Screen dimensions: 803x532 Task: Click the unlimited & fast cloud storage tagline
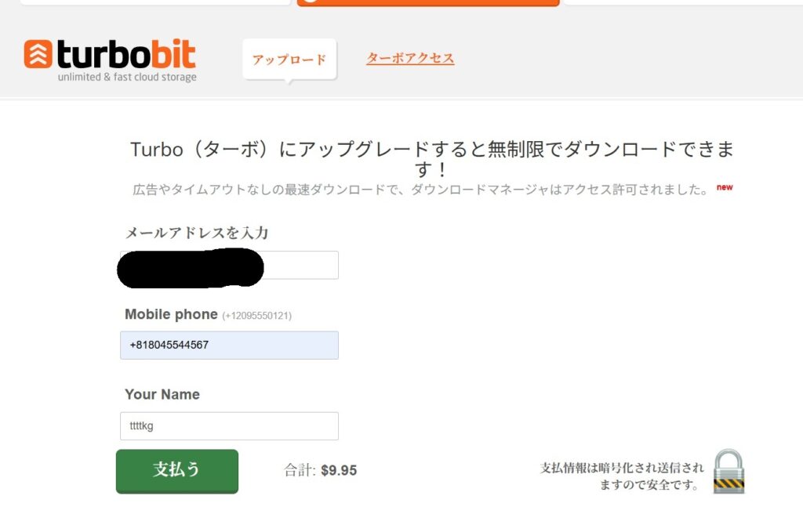127,78
